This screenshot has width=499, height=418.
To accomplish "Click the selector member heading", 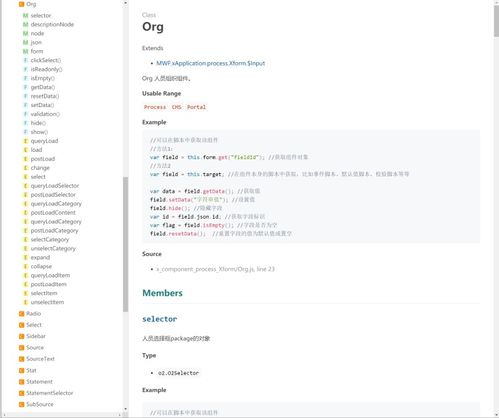I will point(160,319).
